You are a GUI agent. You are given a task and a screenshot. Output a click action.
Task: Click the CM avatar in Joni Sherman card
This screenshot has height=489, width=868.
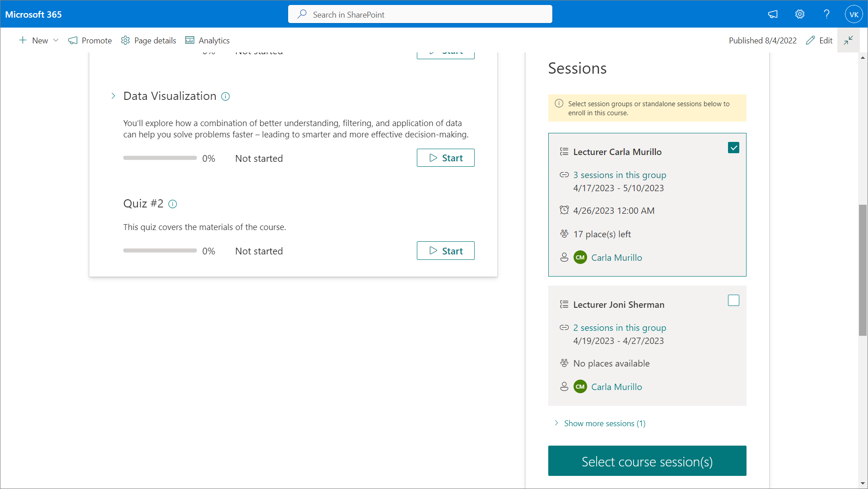coord(580,387)
